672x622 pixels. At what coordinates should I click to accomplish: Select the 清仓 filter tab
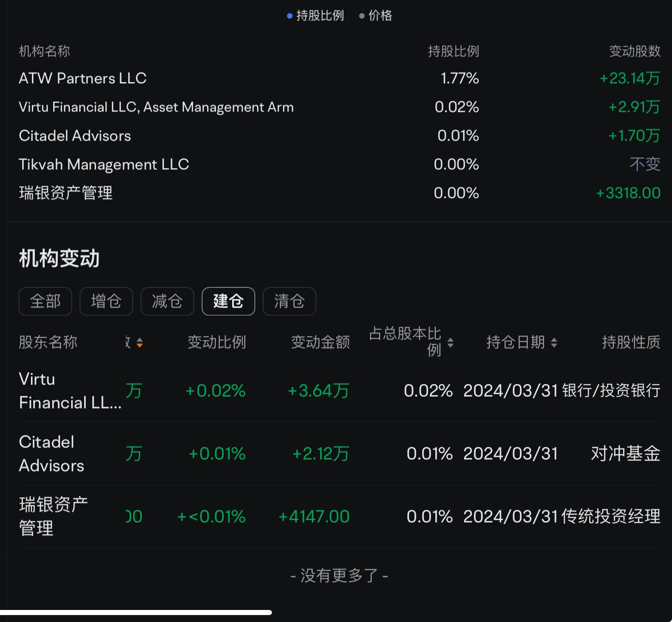pyautogui.click(x=290, y=301)
